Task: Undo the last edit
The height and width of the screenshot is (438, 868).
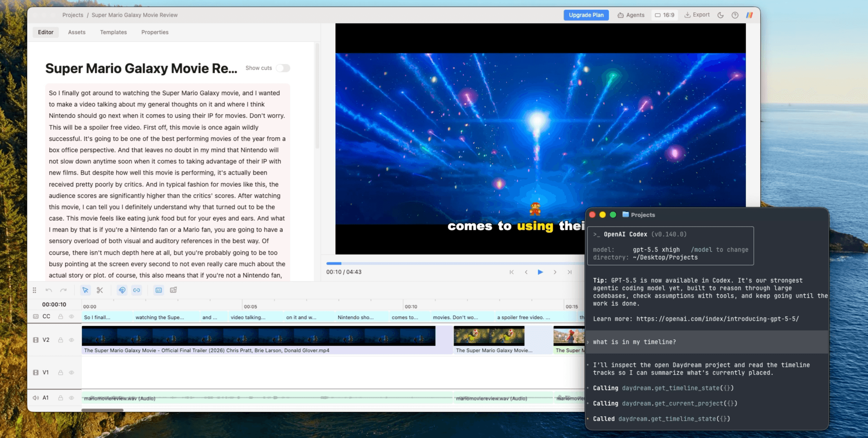Action: 49,290
